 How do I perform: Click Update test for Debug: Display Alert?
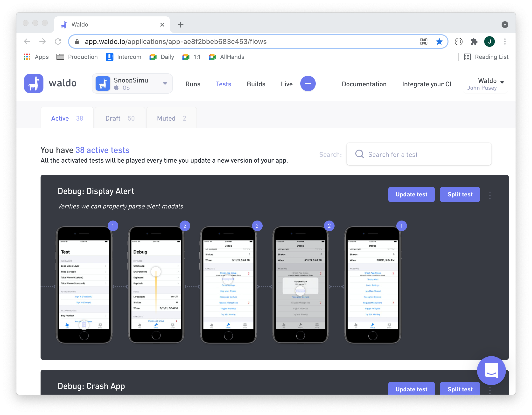(x=411, y=194)
